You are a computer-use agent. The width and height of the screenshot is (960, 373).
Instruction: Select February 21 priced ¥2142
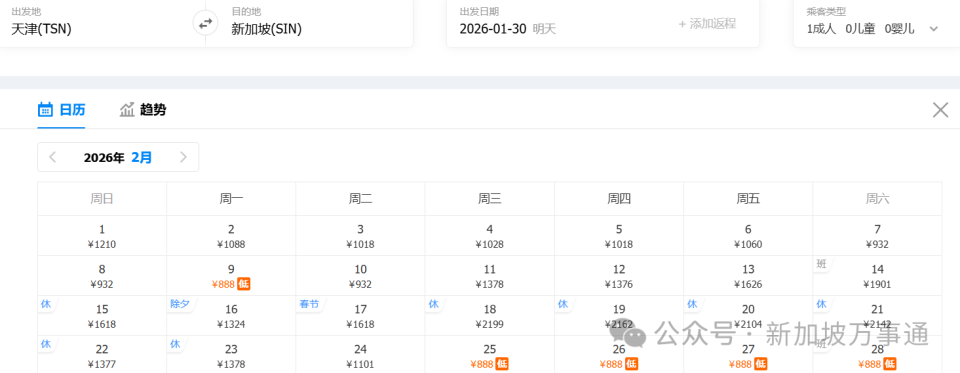[877, 316]
